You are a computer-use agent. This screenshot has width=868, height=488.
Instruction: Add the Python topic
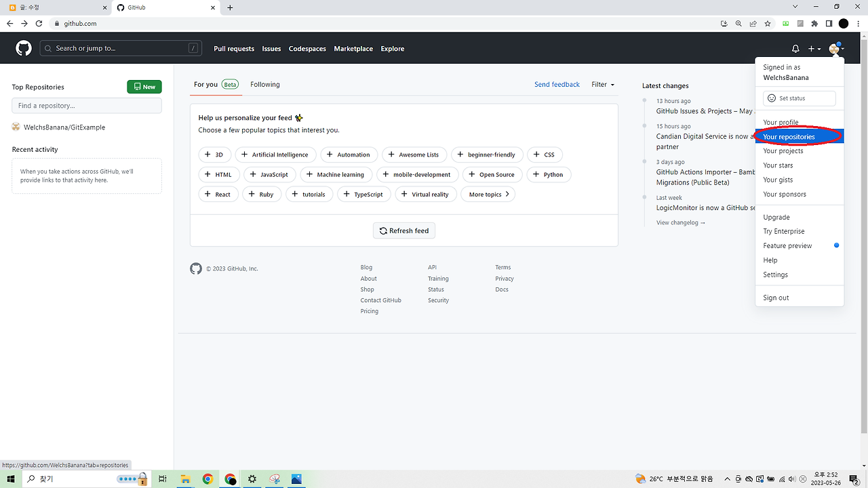[549, 174]
